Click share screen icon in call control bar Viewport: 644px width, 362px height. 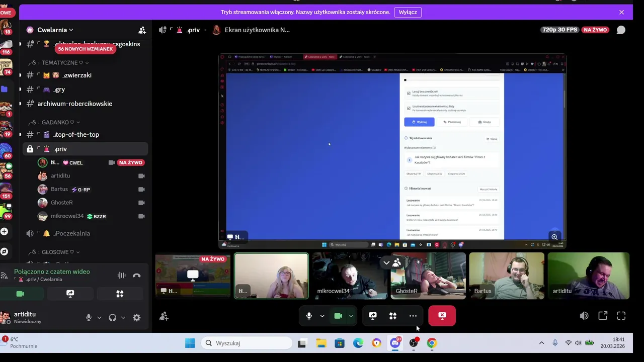click(373, 316)
